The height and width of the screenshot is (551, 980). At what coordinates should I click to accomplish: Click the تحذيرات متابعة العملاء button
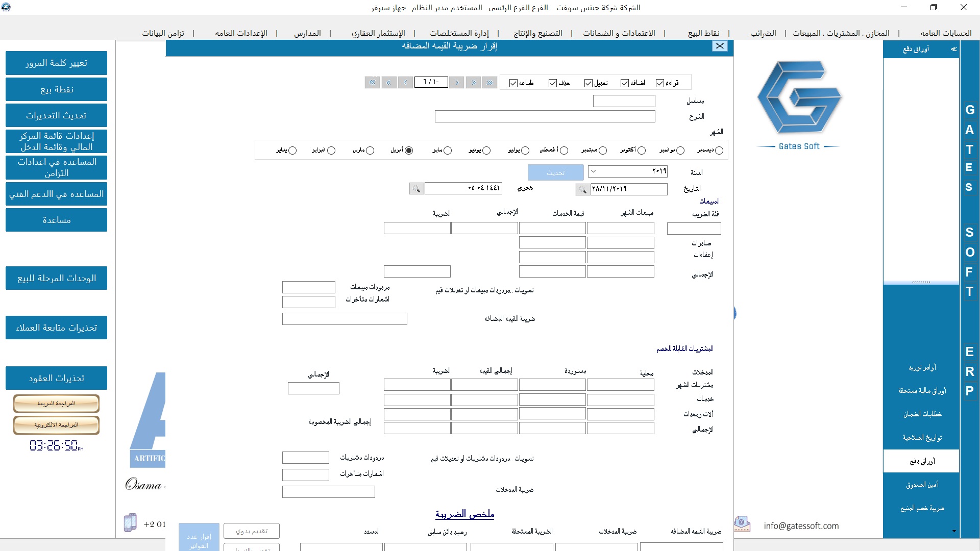tap(56, 328)
